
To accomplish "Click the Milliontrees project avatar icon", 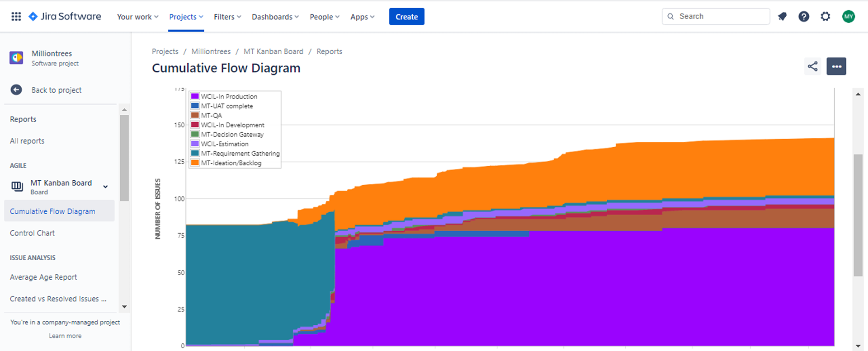I will point(17,58).
